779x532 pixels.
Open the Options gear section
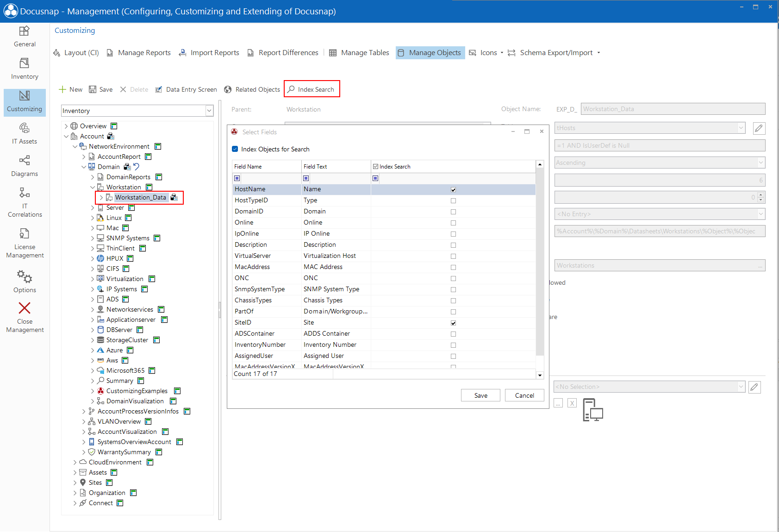click(25, 281)
